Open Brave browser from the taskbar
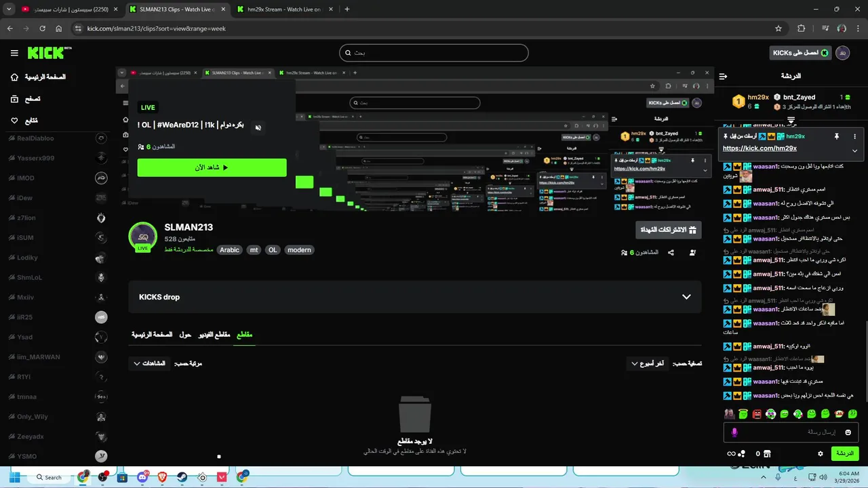868x488 pixels. 161,477
